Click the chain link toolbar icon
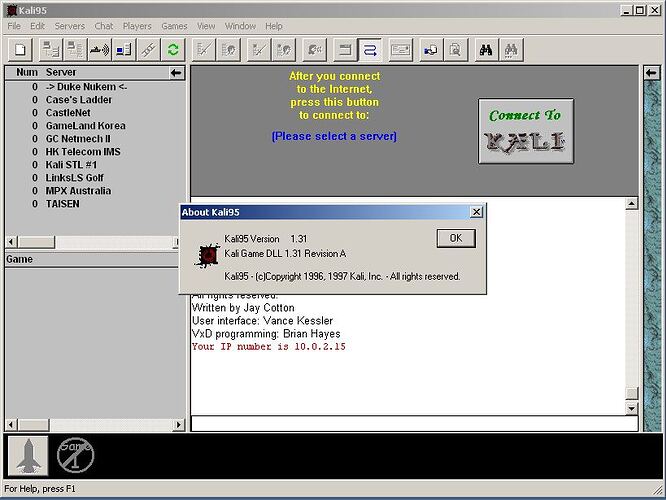 148,50
